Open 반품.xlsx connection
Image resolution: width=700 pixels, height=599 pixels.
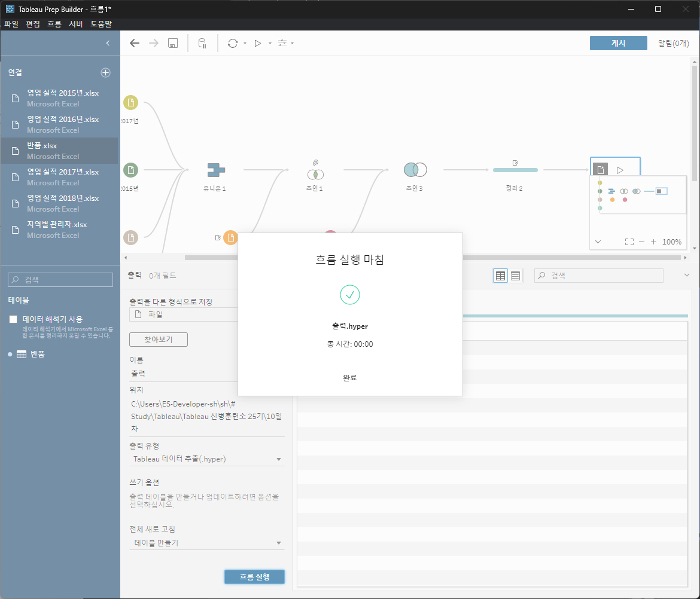60,151
